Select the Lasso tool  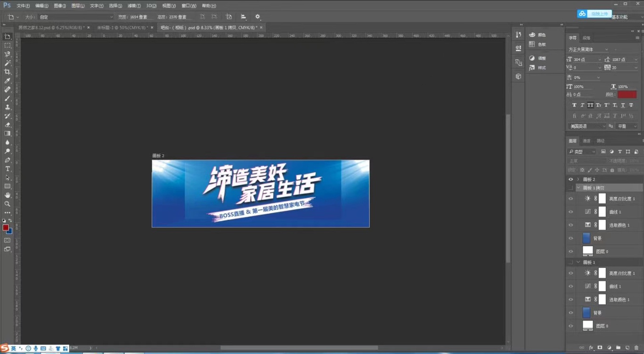point(8,54)
